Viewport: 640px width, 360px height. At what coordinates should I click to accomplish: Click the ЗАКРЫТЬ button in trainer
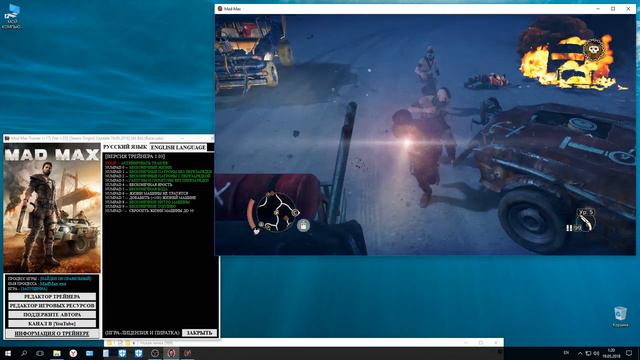click(199, 333)
